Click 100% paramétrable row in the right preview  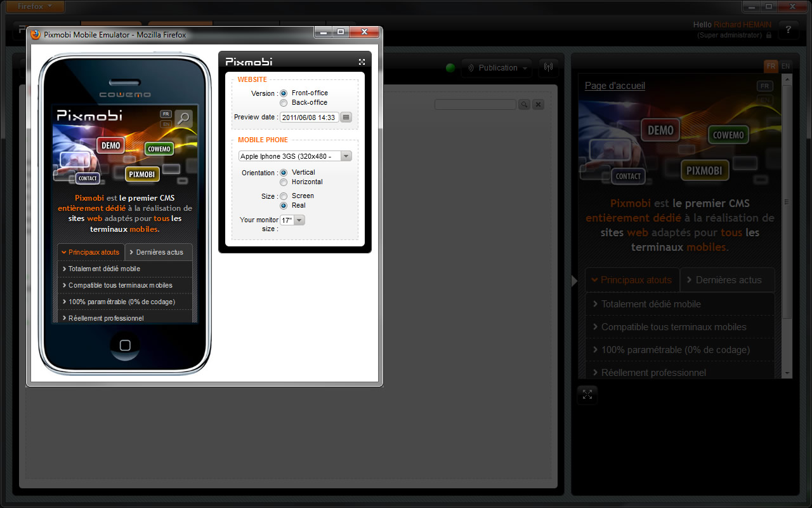point(679,350)
